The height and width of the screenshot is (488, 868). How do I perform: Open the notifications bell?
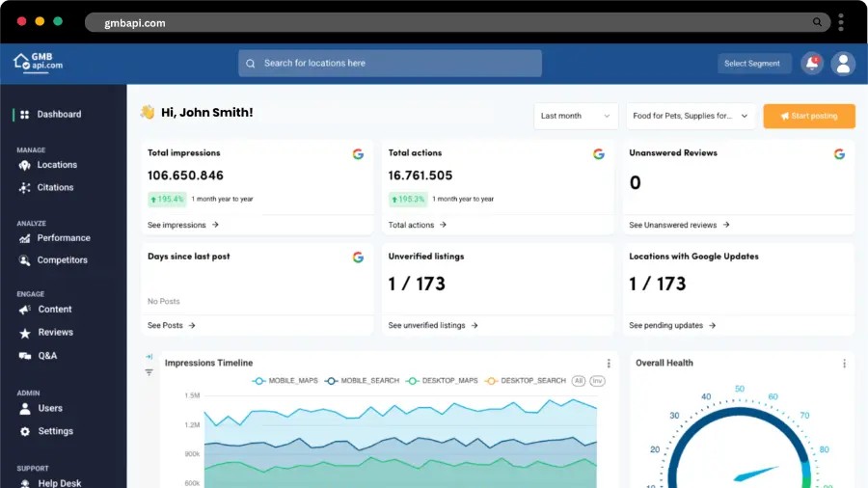(812, 64)
